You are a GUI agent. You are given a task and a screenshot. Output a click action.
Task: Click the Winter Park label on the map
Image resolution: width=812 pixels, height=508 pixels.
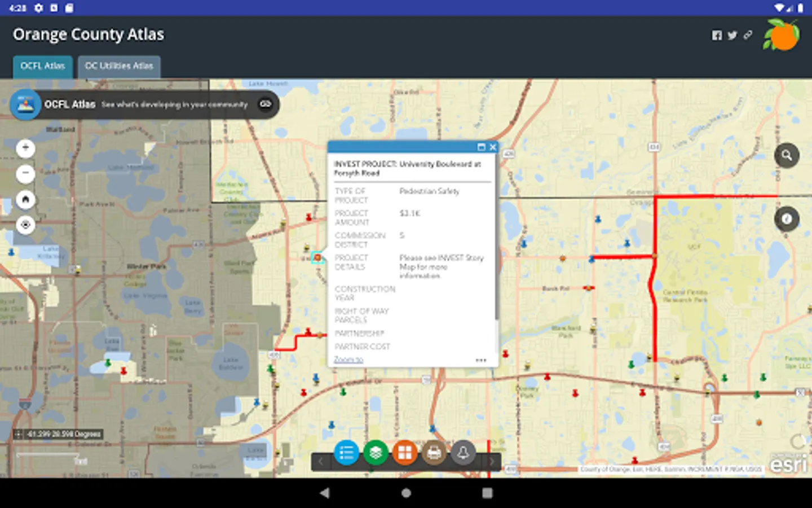146,266
